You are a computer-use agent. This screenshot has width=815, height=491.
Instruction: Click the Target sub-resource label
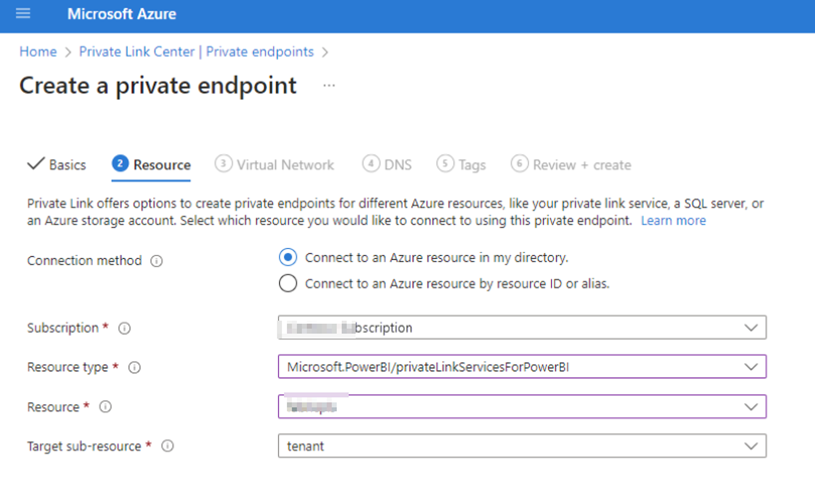pyautogui.click(x=84, y=446)
